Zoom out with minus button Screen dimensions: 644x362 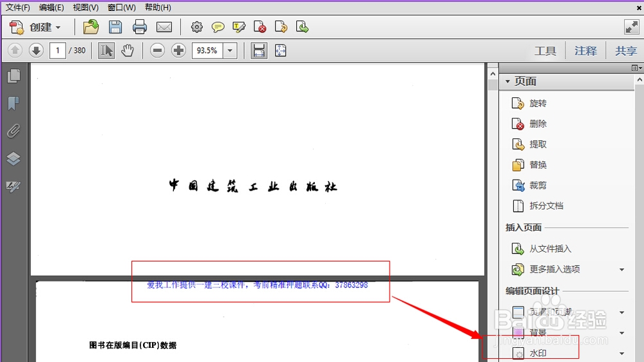coord(157,50)
